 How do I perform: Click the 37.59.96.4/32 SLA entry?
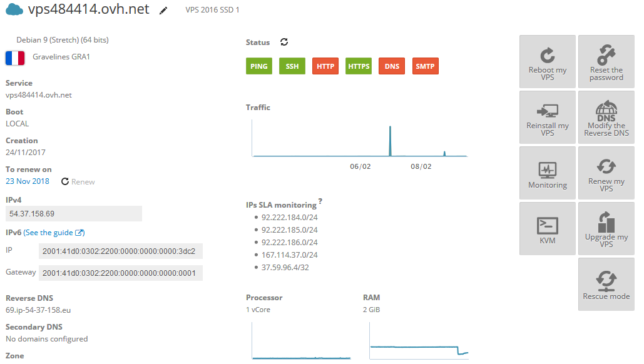285,268
